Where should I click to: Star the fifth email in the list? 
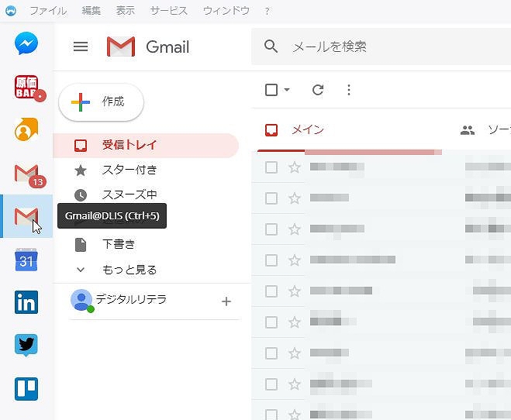pos(295,291)
